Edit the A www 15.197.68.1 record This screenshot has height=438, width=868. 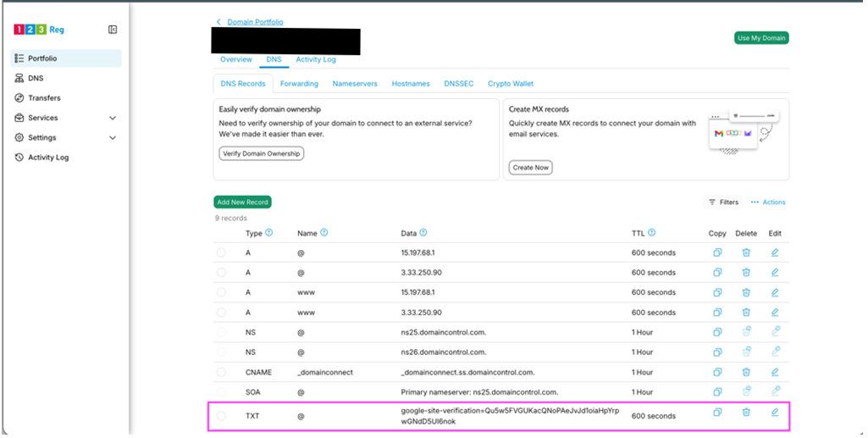pos(775,292)
